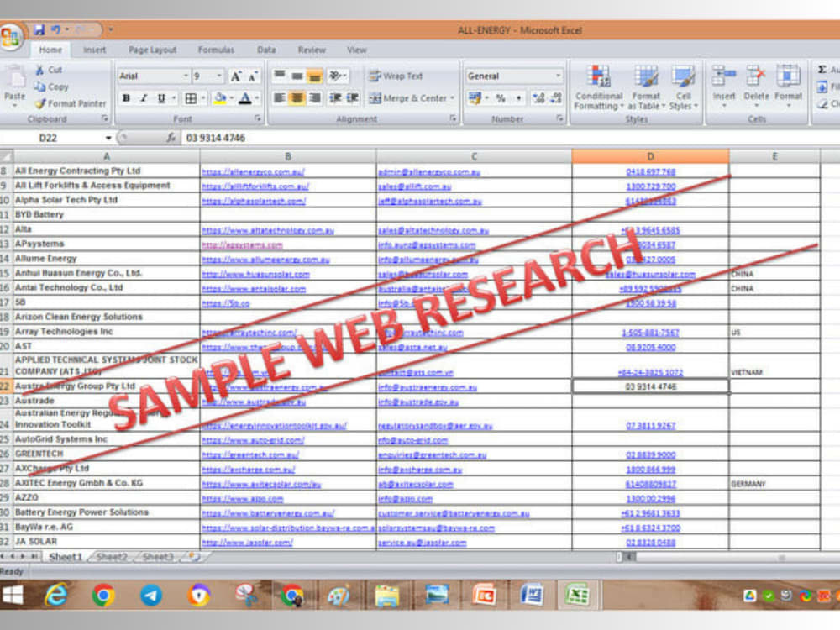Open the font color dropdown arrow
840x630 pixels.
pos(256,98)
